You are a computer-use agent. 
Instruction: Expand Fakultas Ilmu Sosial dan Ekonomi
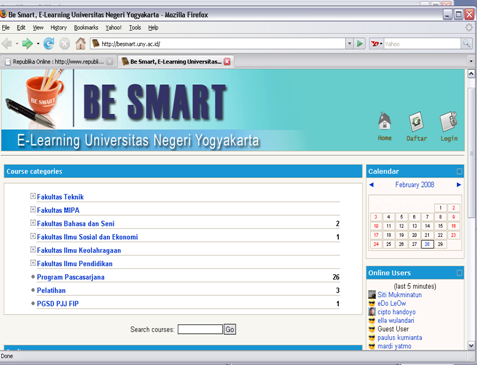pos(33,236)
